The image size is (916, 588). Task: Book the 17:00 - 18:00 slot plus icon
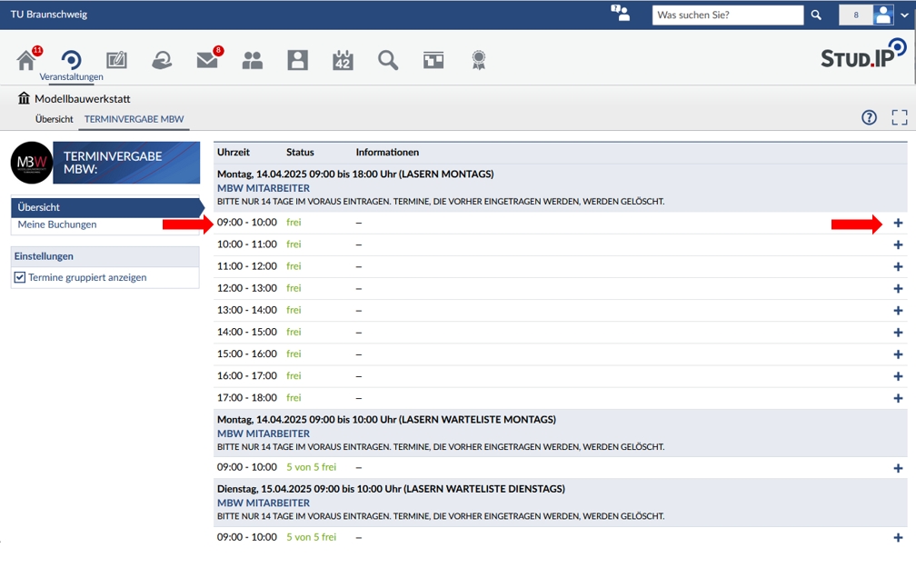898,398
